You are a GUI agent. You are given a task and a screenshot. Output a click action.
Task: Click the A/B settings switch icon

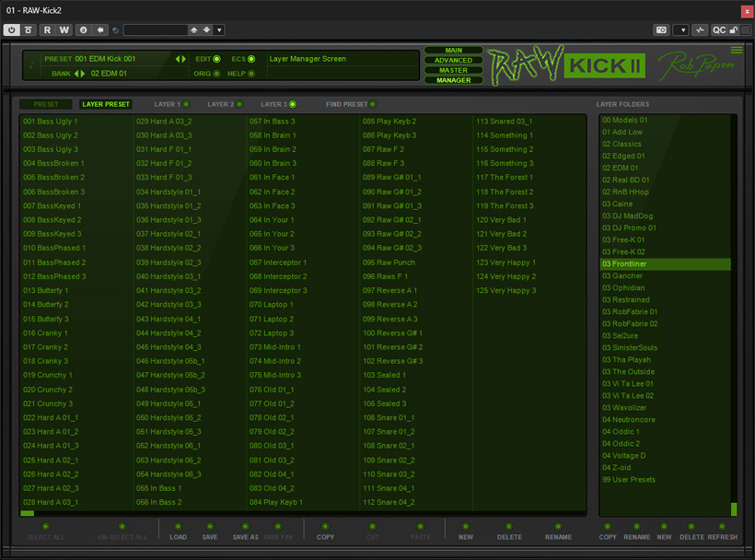(x=83, y=29)
